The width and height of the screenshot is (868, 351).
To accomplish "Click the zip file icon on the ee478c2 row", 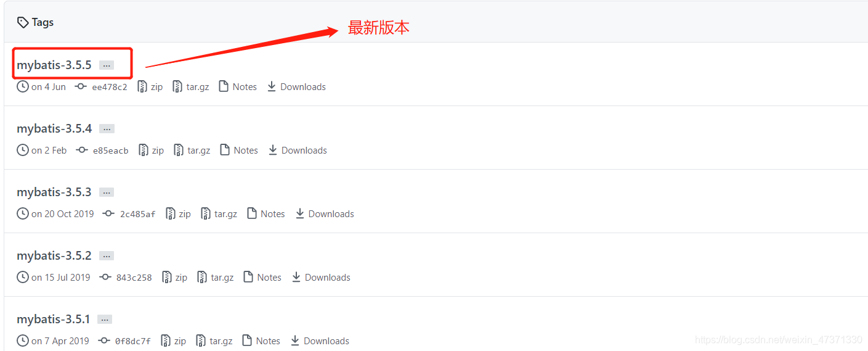I will coord(142,87).
